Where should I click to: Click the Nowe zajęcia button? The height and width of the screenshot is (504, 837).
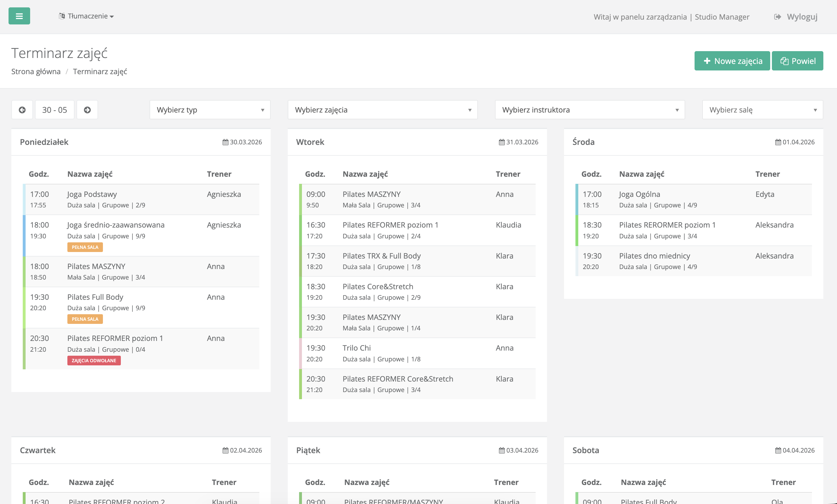point(732,61)
